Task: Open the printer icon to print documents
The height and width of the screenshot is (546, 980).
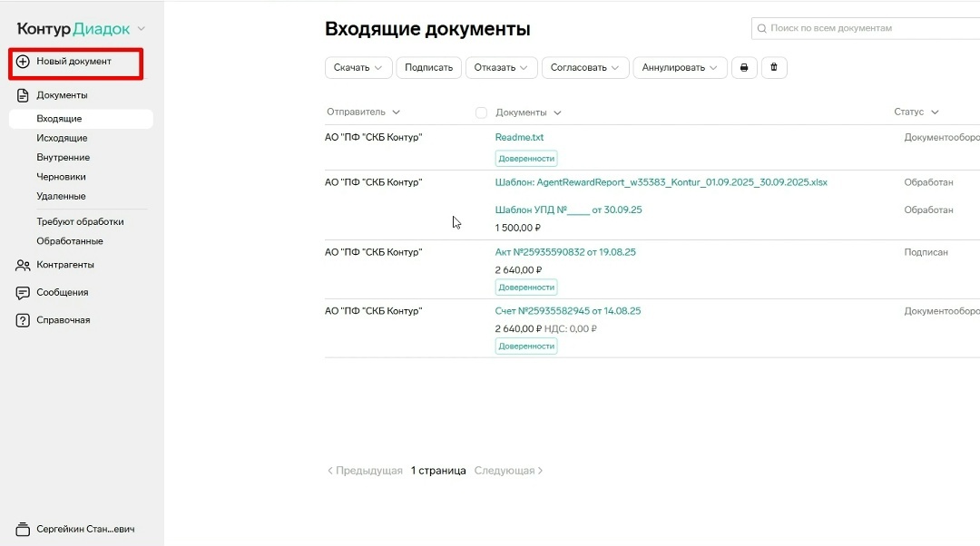Action: pos(744,67)
